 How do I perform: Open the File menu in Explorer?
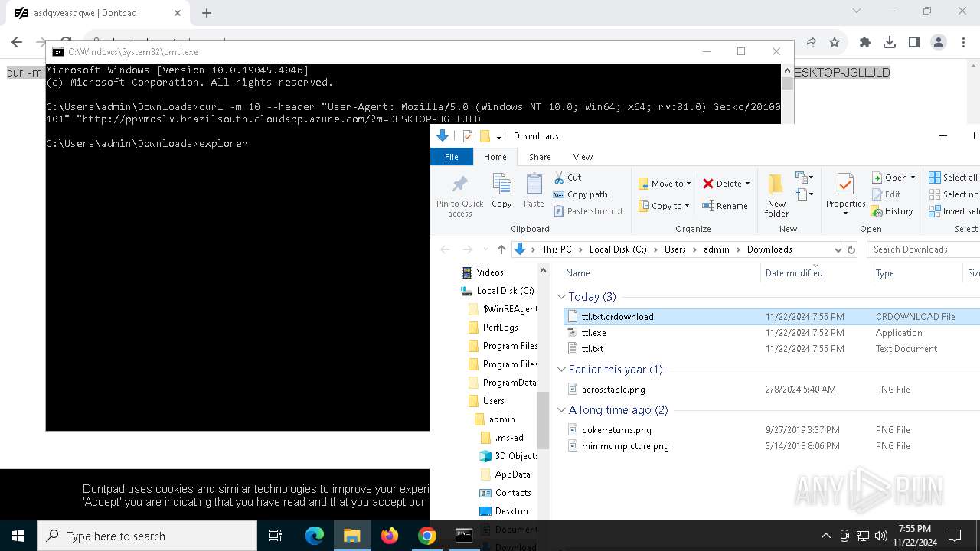452,157
